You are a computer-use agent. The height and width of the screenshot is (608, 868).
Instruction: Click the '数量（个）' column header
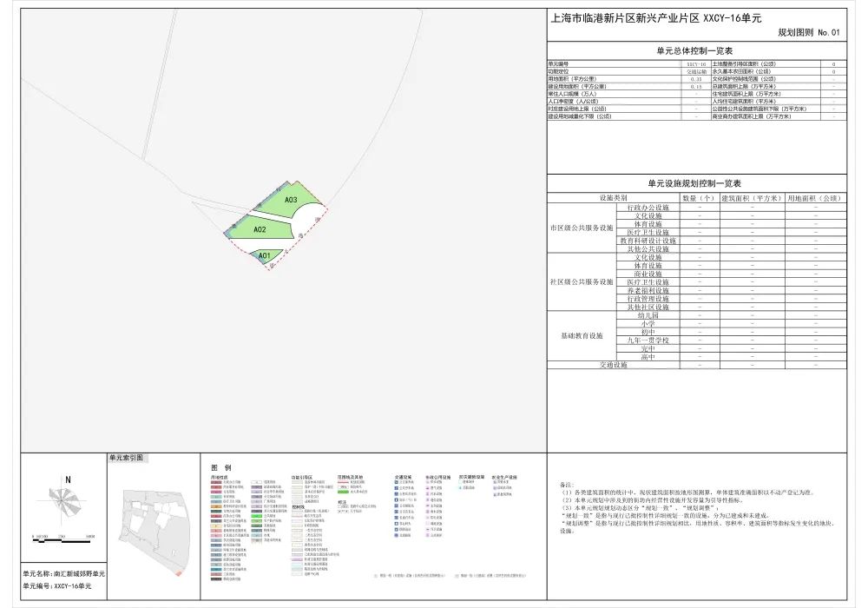700,198
